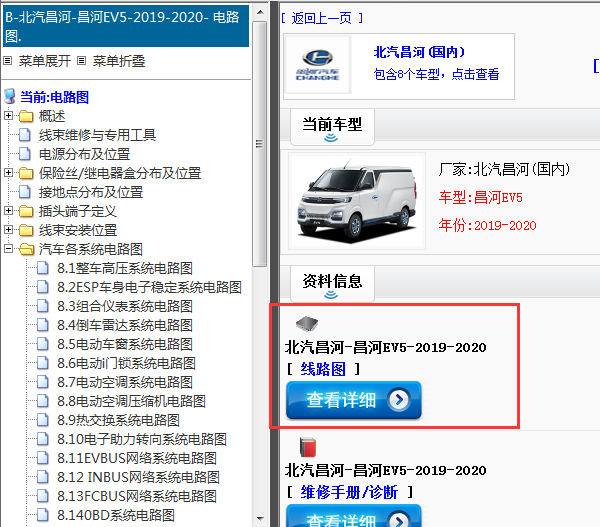Click the open 汽车各系统电路图 folder icon

coord(26,249)
